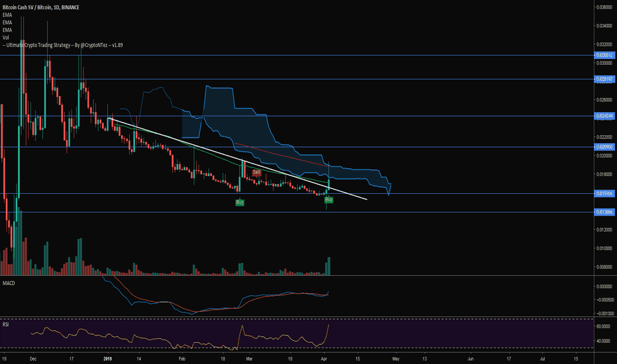Click the May date on time axis
Screen dimensions: 617x364
coord(396,359)
